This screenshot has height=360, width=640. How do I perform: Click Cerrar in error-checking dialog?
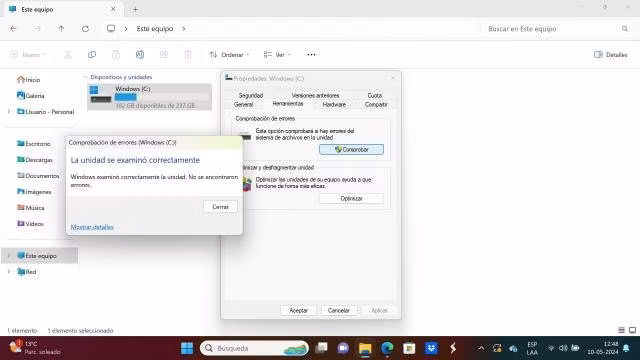(220, 207)
